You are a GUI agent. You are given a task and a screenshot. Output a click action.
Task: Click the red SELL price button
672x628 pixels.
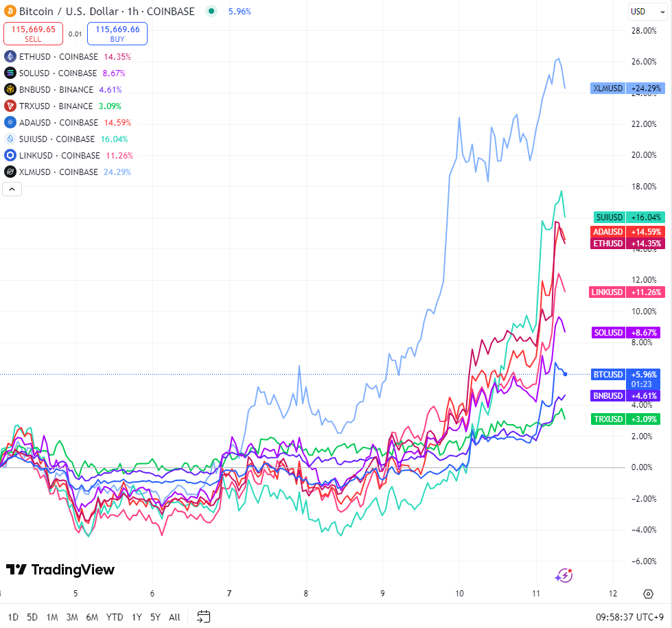point(34,34)
